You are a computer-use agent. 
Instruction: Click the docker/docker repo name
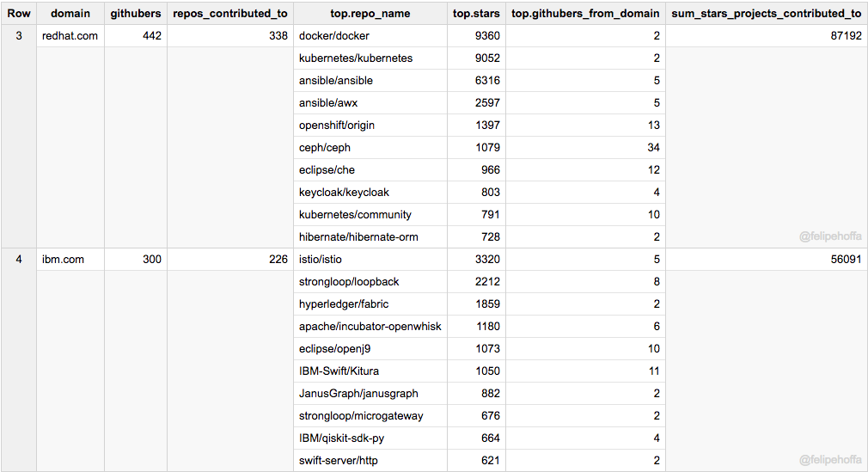click(x=334, y=36)
